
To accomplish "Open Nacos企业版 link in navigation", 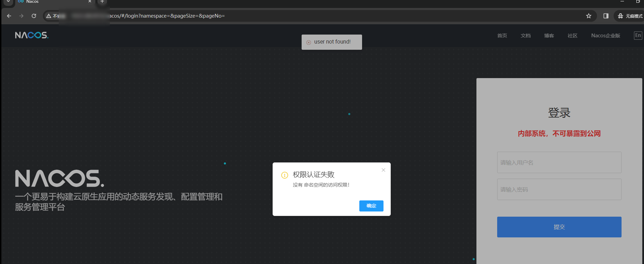I will pyautogui.click(x=606, y=36).
